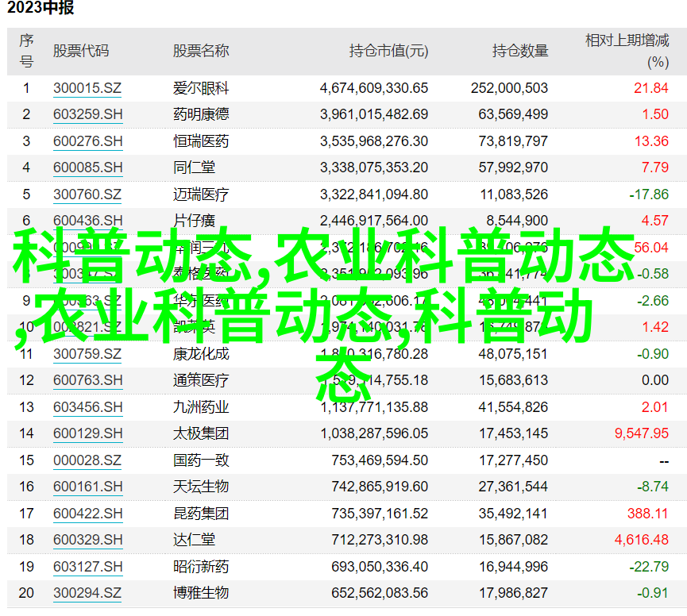This screenshot has height=616, width=687.
Task: Select market value 652,562,083.56
Action: (380, 593)
